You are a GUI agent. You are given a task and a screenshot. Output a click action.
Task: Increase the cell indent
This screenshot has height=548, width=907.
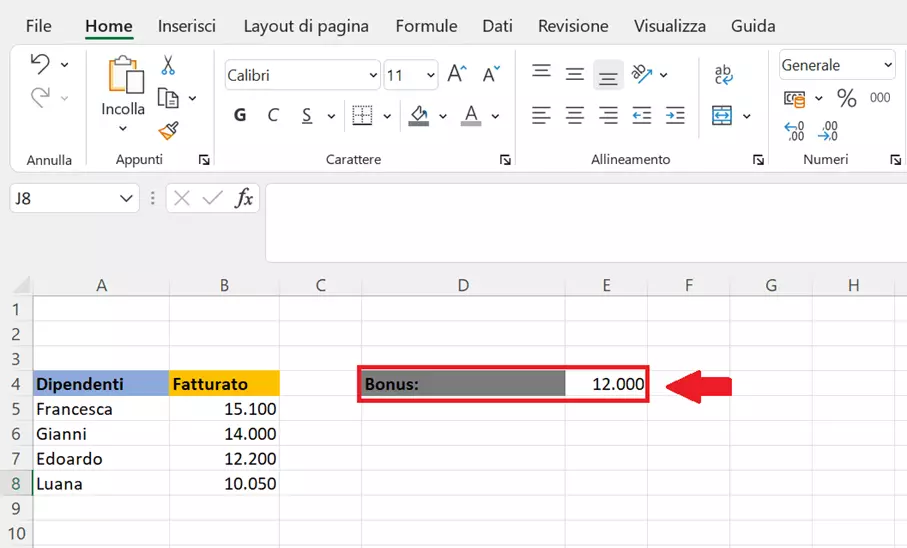tap(675, 115)
